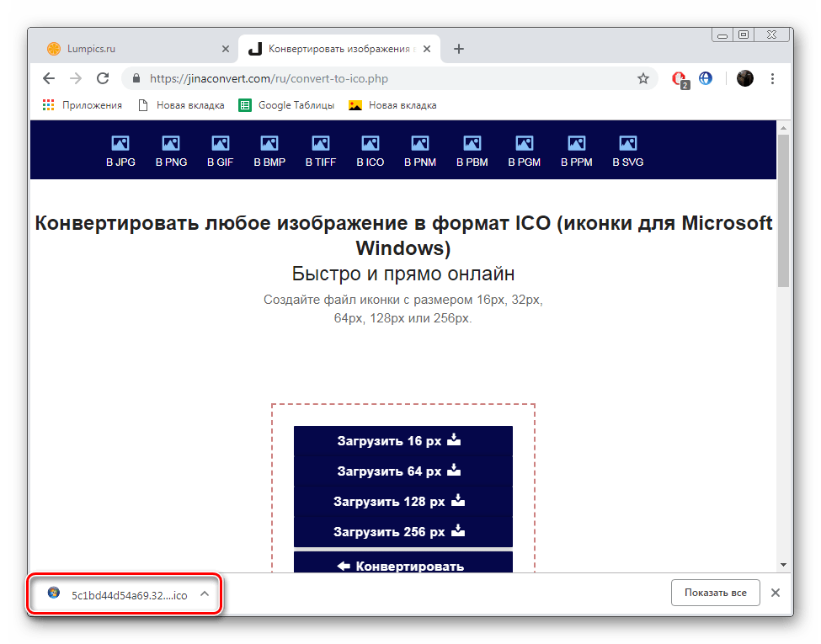The image size is (821, 644).
Task: Minimize the browser window
Action: point(722,35)
